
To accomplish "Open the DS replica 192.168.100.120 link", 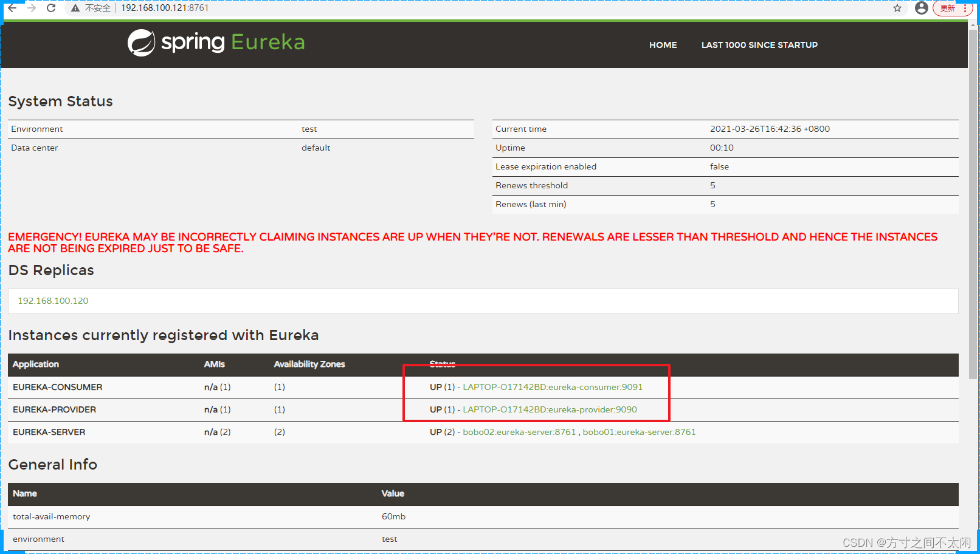I will coord(53,301).
